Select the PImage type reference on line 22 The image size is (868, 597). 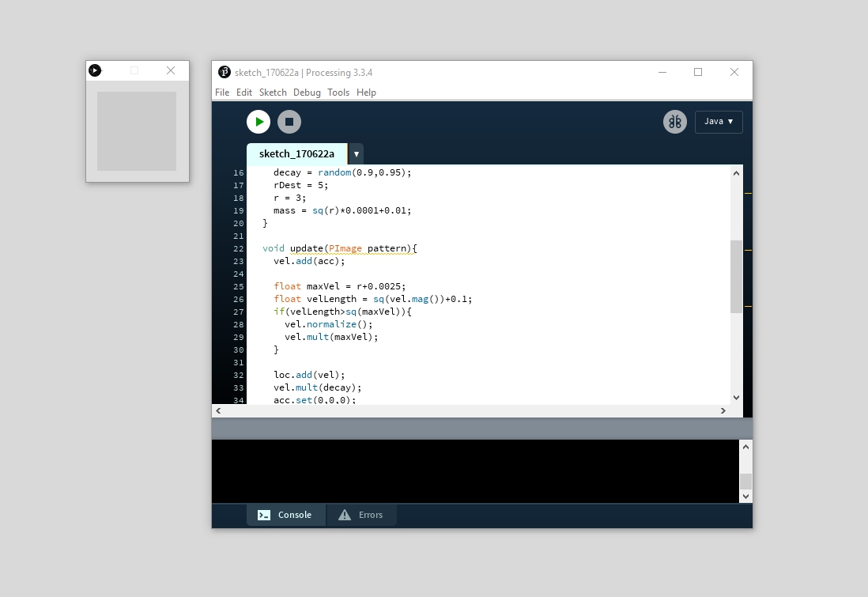tap(345, 247)
